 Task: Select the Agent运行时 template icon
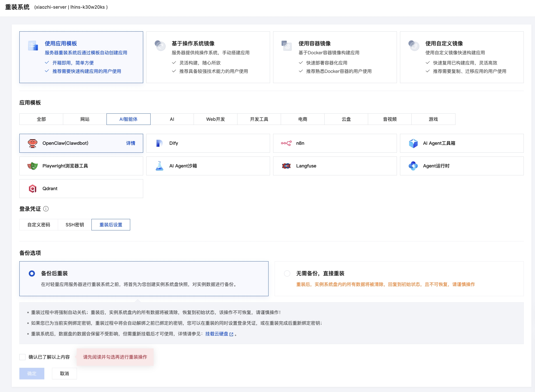(x=413, y=166)
